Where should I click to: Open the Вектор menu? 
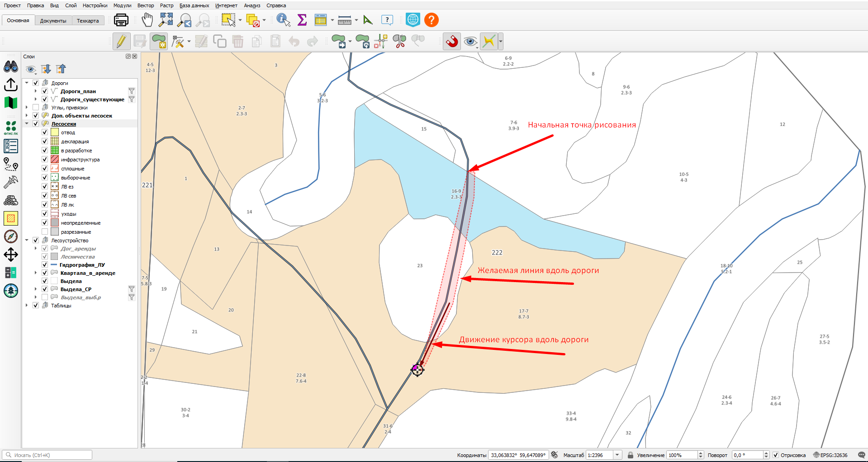pos(146,5)
